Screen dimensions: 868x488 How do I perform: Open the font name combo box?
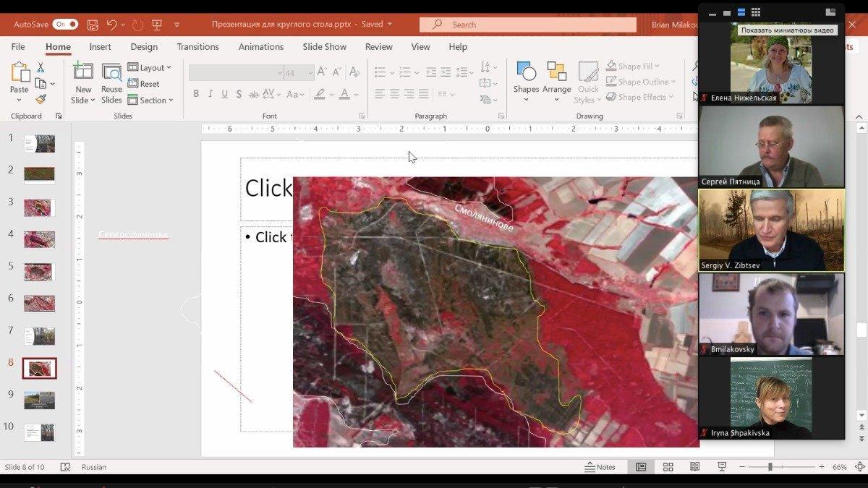click(236, 73)
